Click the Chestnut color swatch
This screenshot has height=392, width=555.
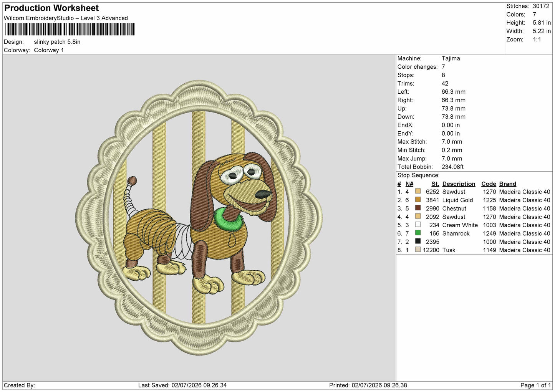(x=418, y=208)
